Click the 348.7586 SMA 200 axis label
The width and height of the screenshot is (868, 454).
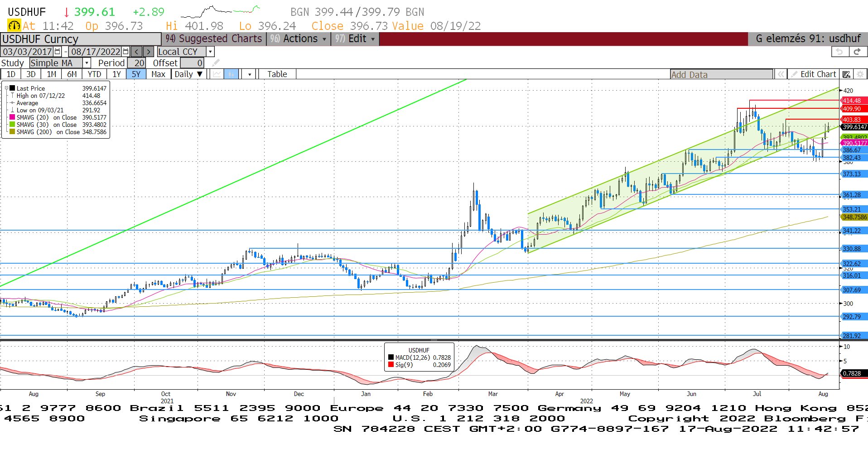854,217
